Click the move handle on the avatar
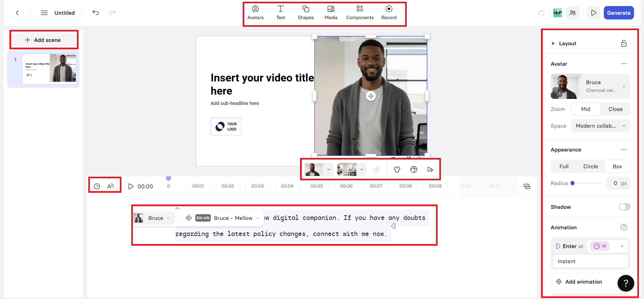The image size is (644, 299). point(371,96)
